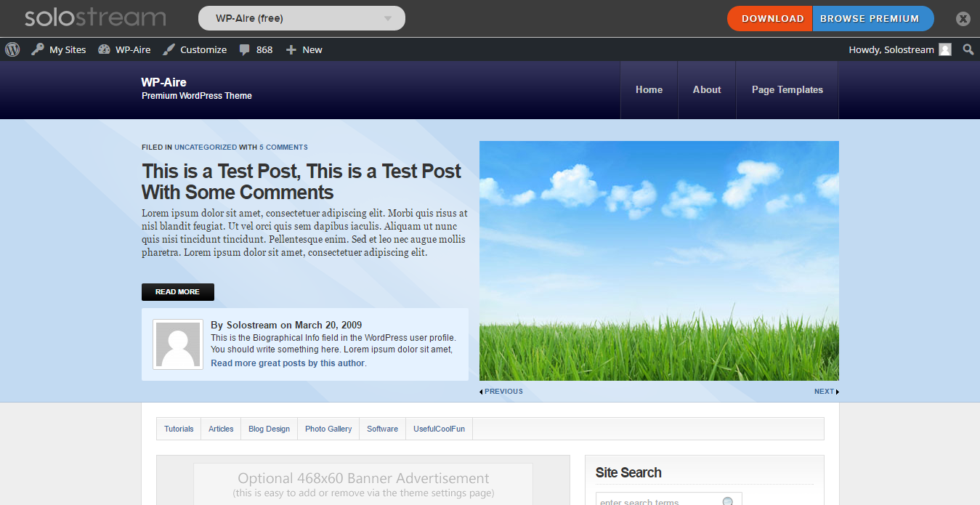Click the PREVIOUS slide link
This screenshot has height=505, width=980.
(x=503, y=392)
